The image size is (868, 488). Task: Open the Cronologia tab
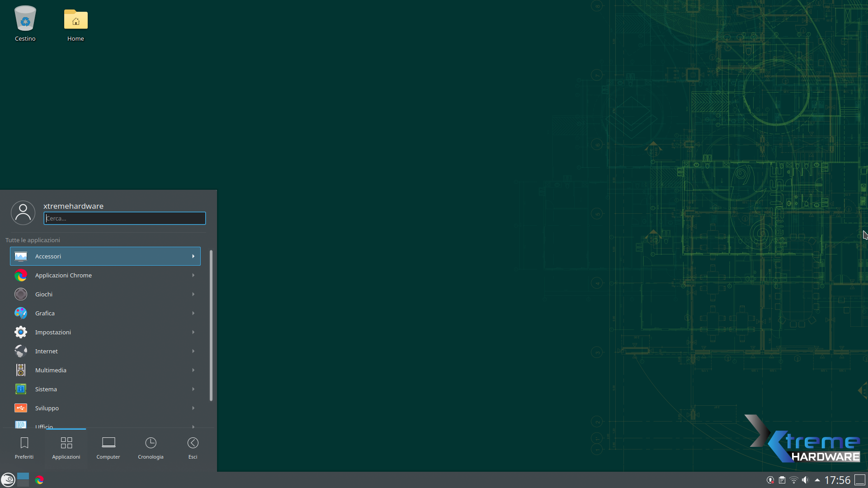click(x=151, y=448)
